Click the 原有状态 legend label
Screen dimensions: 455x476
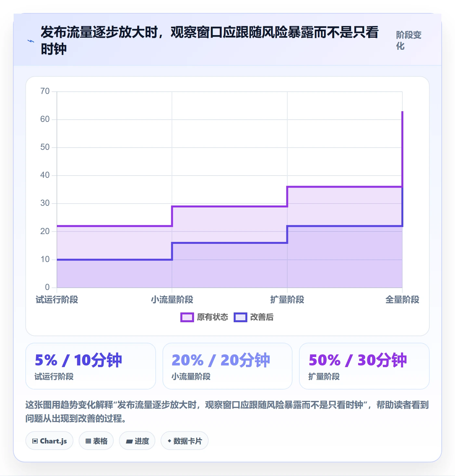pos(213,317)
